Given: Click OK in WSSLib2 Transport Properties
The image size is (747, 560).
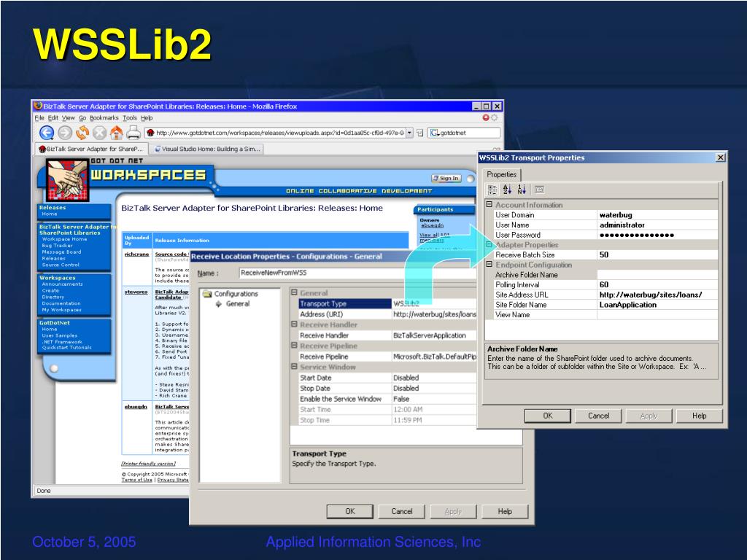Looking at the screenshot, I should (548, 416).
